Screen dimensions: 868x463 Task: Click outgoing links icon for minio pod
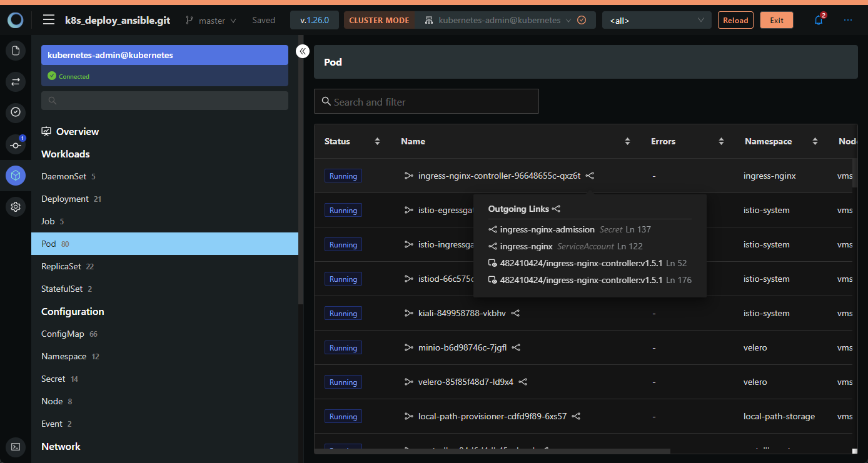(517, 347)
